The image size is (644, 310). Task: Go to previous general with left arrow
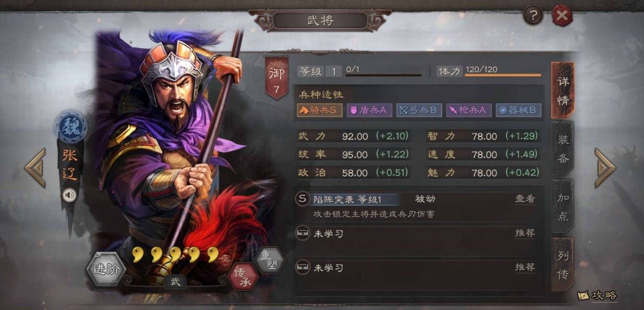[x=36, y=167]
